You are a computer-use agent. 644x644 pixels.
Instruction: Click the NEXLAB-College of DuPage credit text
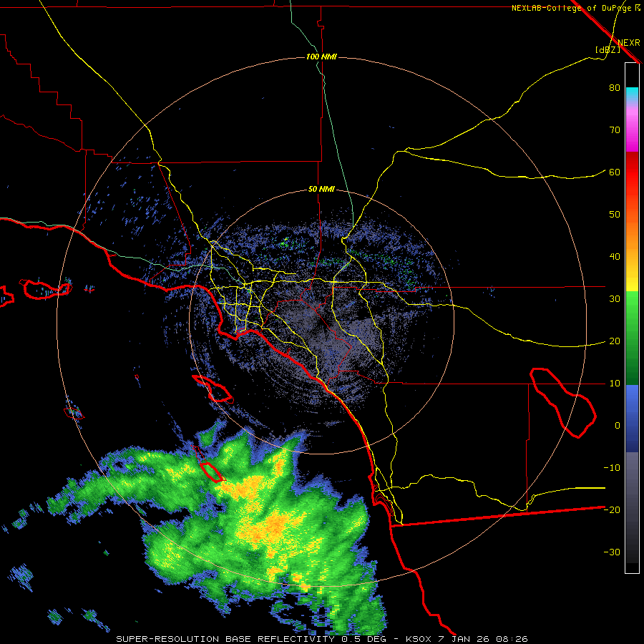pos(575,8)
